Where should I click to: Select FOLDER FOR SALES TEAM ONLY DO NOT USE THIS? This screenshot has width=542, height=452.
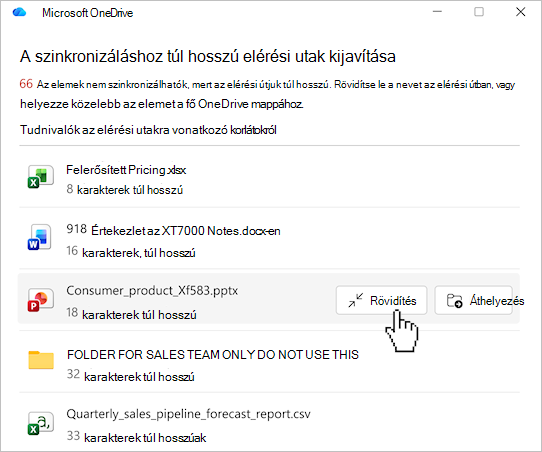tap(213, 355)
